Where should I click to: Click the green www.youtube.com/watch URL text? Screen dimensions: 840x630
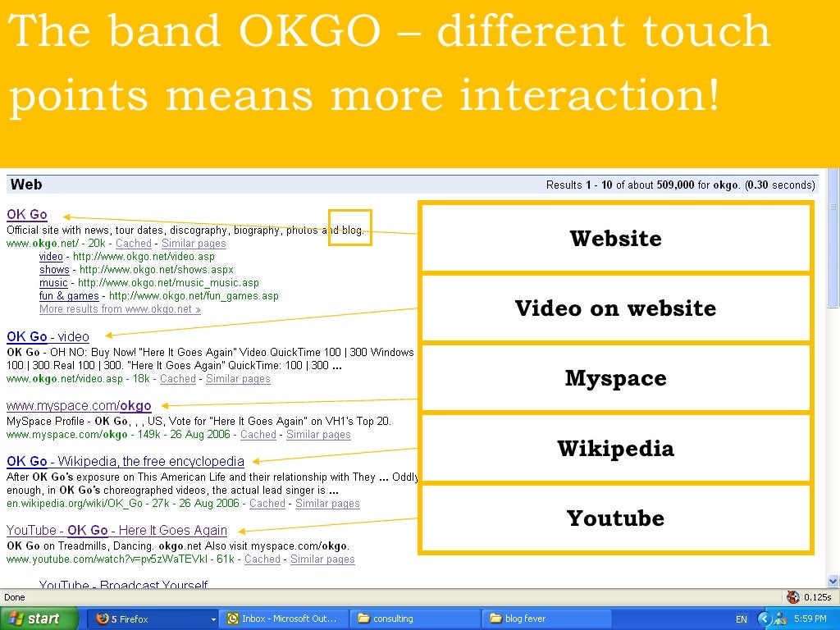[x=107, y=559]
